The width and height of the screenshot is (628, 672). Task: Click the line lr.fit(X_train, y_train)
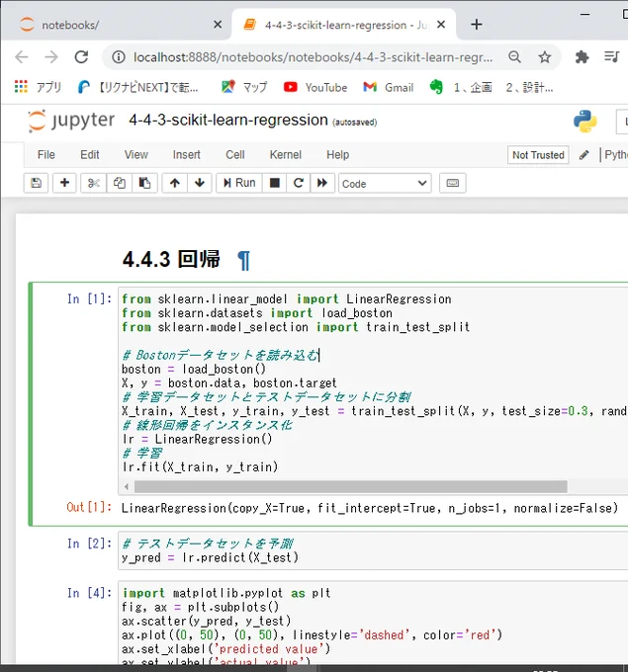[200, 466]
